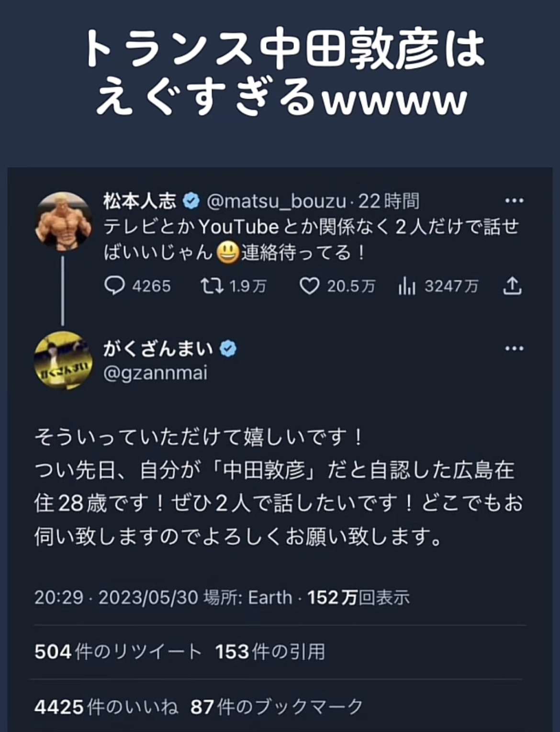
Task: View the 87件のブックマーク count
Action: (277, 707)
